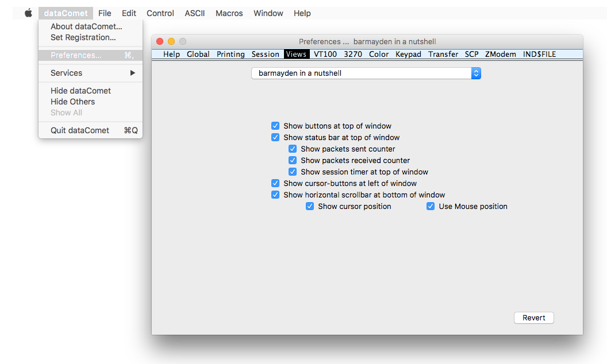Toggle Show horizontal scrollbar at bottom of window

pos(275,195)
